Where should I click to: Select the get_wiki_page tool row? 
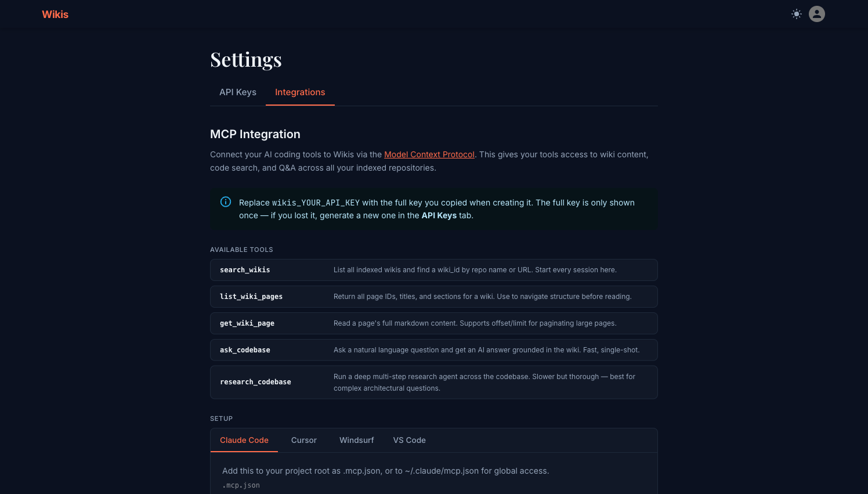(433, 323)
